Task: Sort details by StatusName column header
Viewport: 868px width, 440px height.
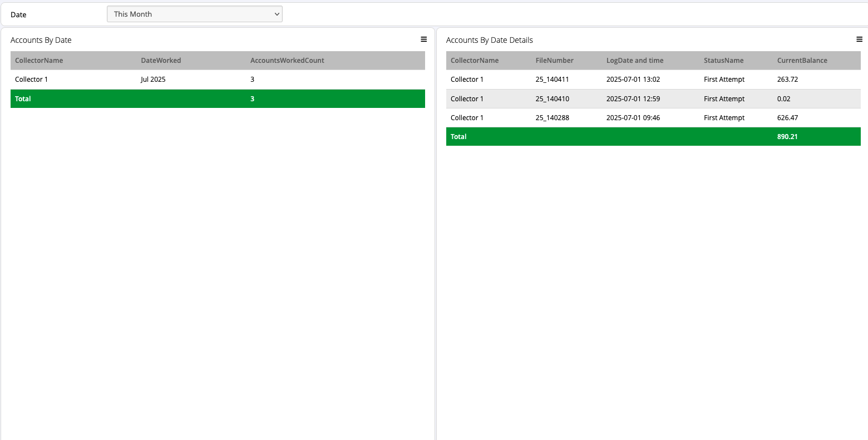Action: tap(723, 61)
